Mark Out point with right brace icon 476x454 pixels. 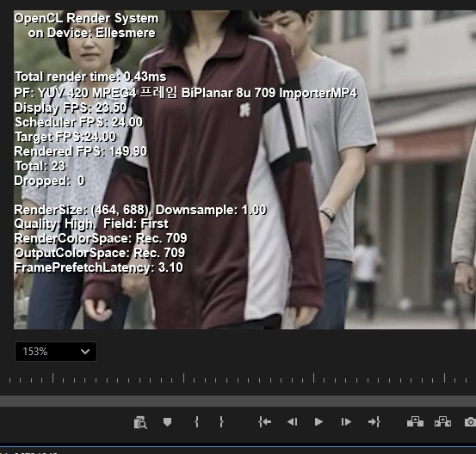click(x=221, y=422)
